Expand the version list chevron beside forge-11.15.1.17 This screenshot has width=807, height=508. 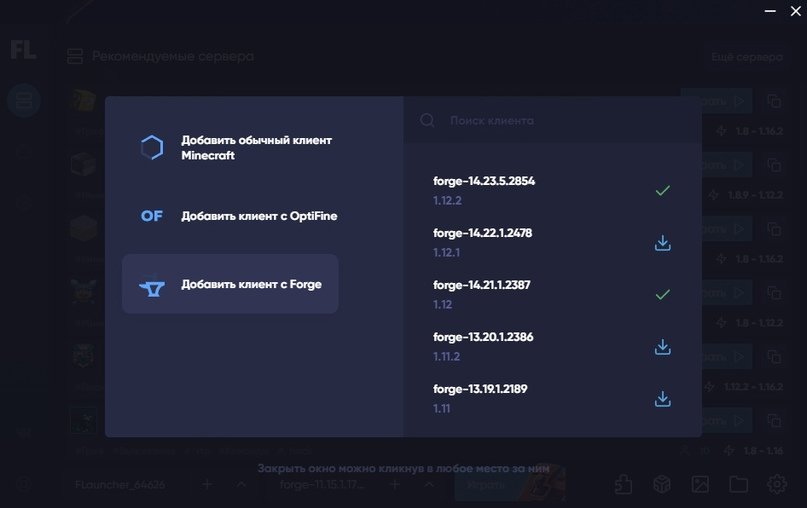(x=429, y=484)
